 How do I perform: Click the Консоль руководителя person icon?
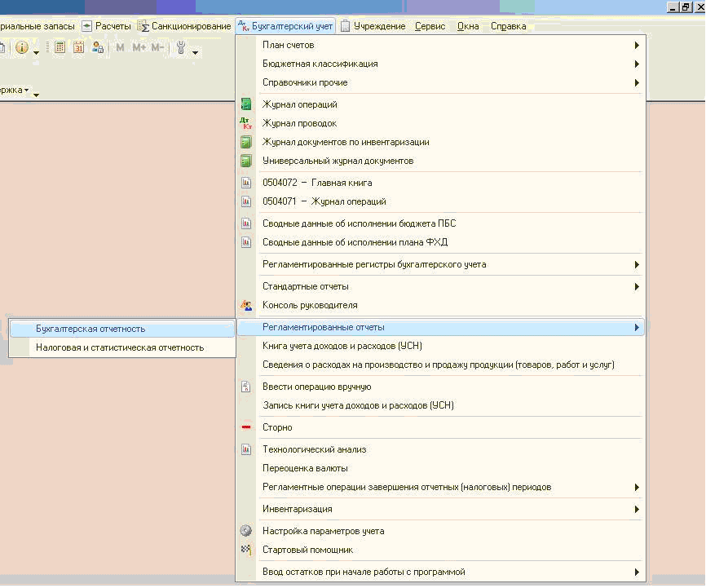point(246,305)
